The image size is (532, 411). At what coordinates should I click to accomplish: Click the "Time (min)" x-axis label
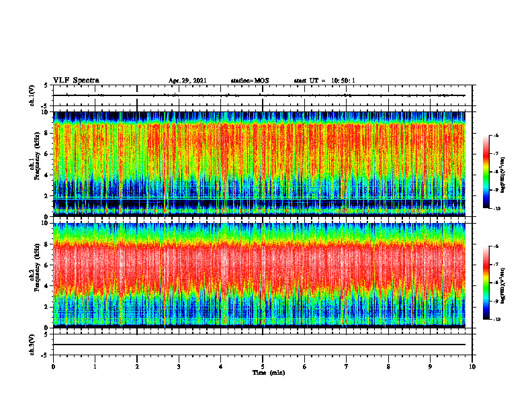tap(269, 373)
